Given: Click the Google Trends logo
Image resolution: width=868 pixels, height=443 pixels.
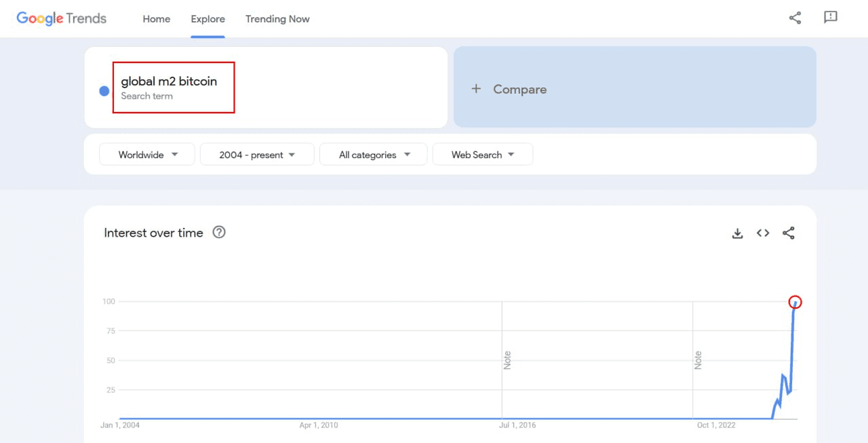Looking at the screenshot, I should click(62, 18).
